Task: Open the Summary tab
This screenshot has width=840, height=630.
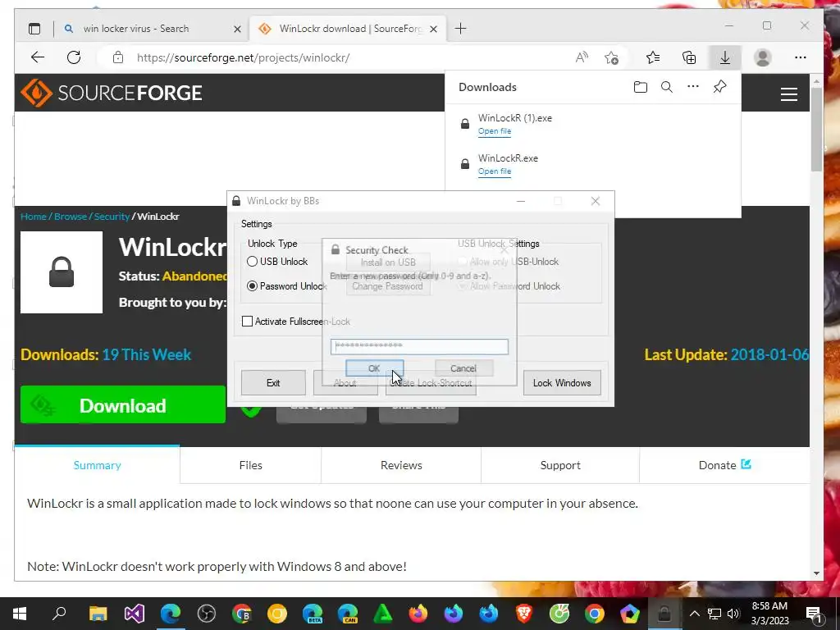Action: [97, 465]
